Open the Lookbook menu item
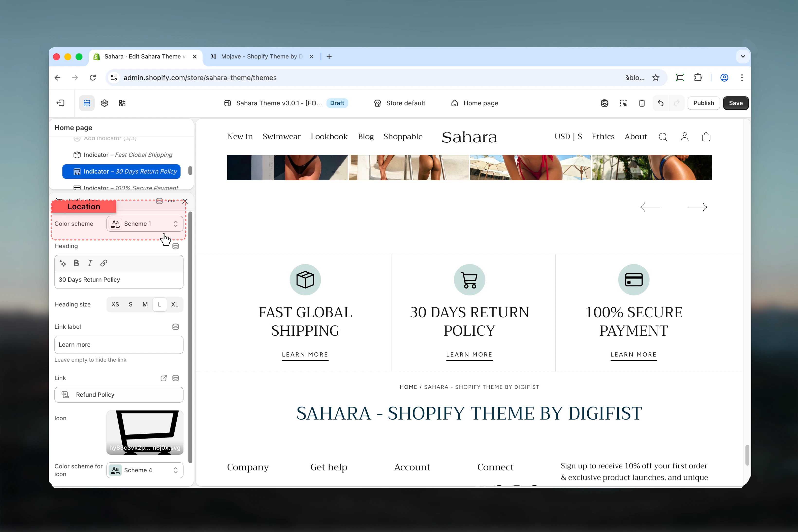This screenshot has width=798, height=532. 329,137
